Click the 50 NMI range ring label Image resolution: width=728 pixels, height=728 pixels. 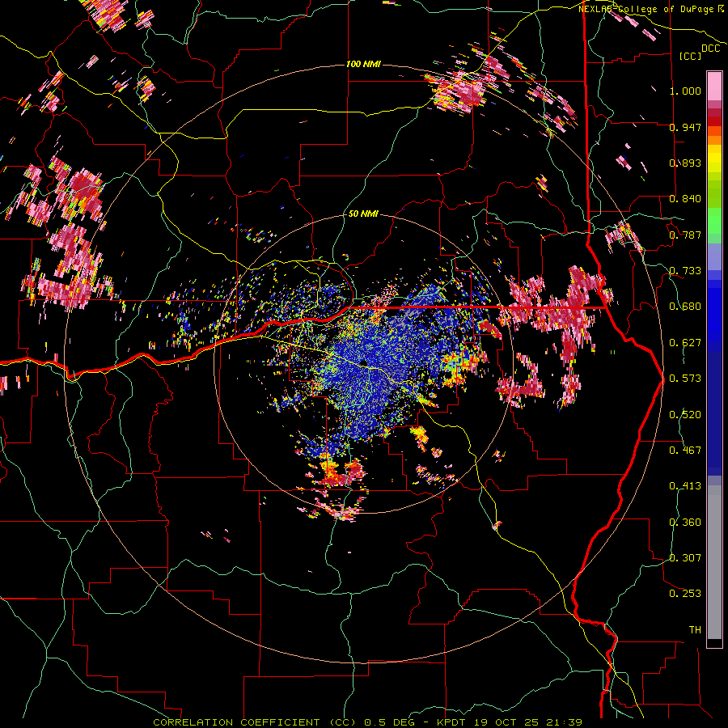[x=363, y=214]
